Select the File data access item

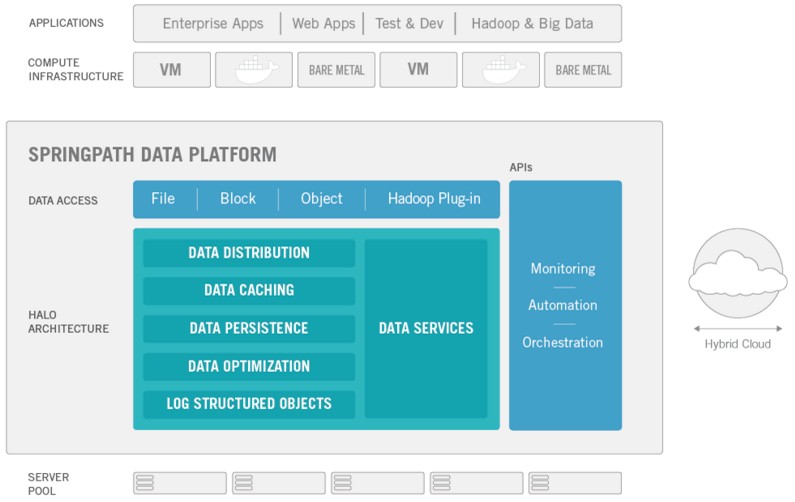point(163,199)
